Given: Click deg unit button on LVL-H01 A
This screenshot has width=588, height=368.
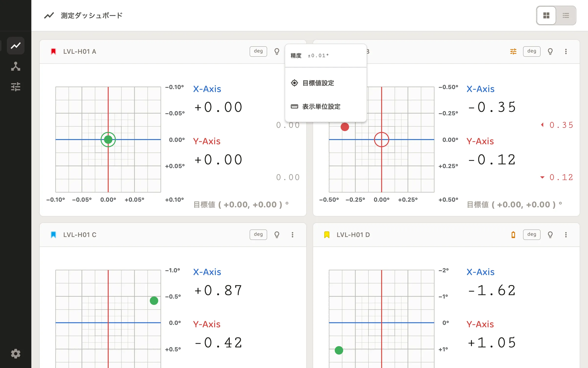Looking at the screenshot, I should click(258, 52).
